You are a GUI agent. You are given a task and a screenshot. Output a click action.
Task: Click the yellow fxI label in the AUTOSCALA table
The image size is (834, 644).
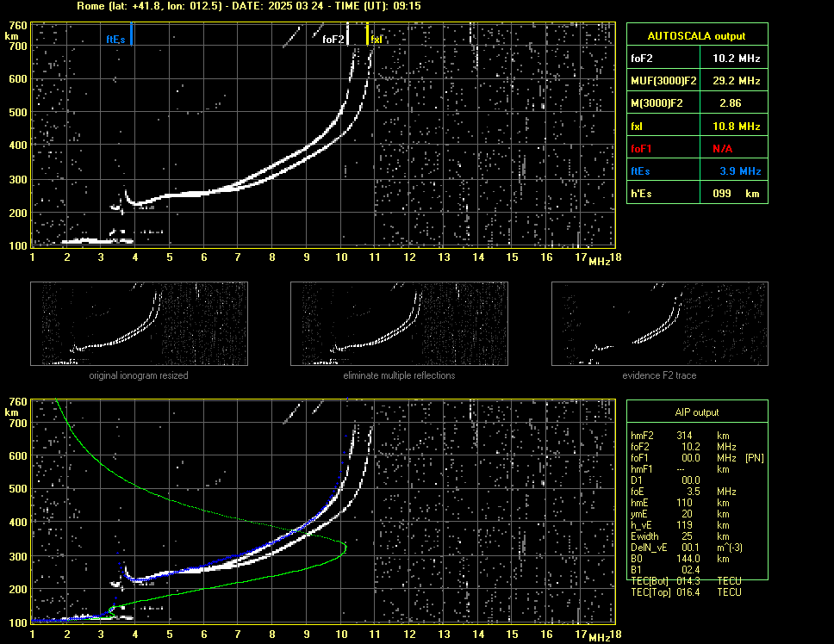coord(637,127)
